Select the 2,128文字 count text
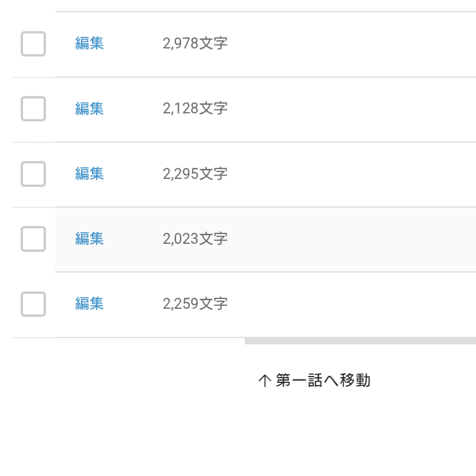 click(x=195, y=109)
